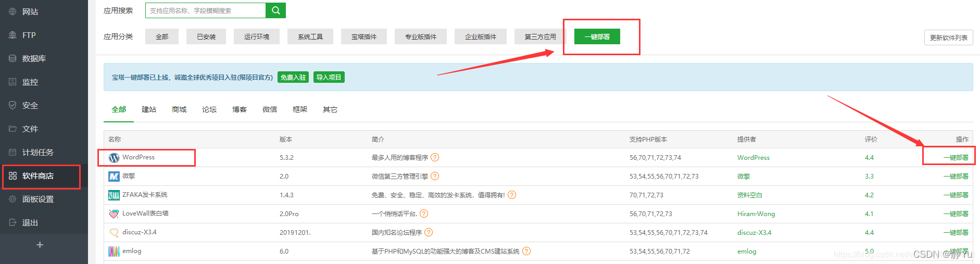This screenshot has height=264, width=980.
Task: Click the 导入项目 green button
Action: click(329, 77)
